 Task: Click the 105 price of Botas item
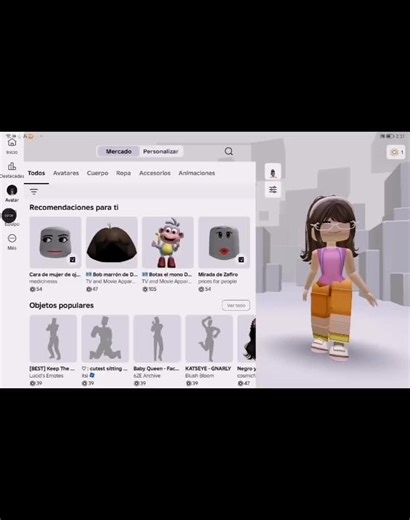[150, 289]
